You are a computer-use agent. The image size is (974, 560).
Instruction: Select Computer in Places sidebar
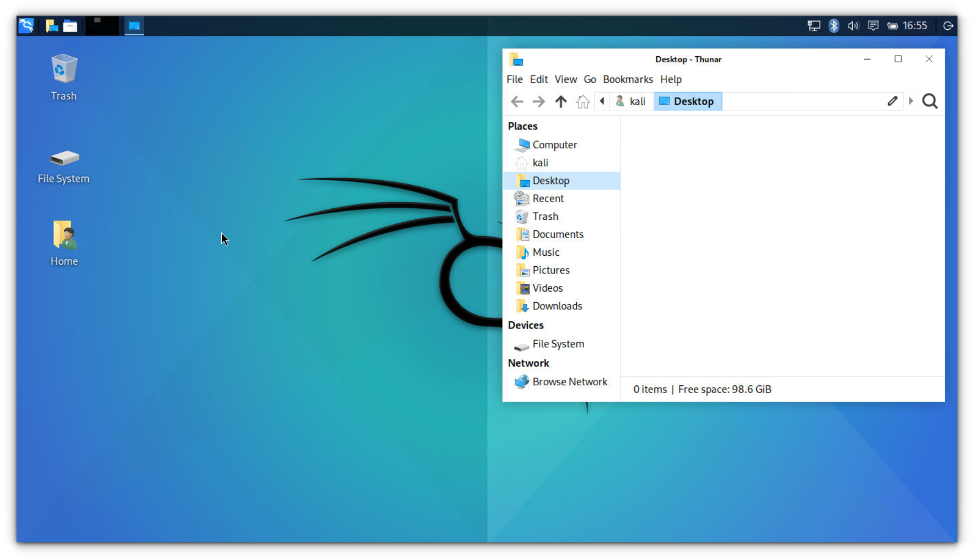tap(554, 145)
